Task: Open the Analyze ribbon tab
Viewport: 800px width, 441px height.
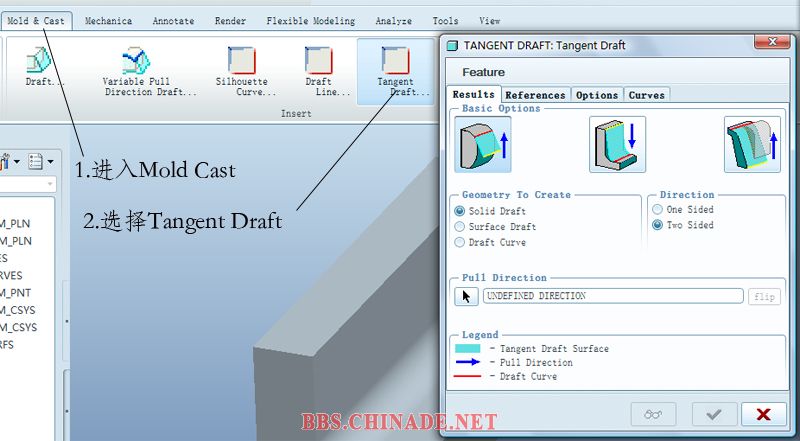Action: [x=393, y=21]
